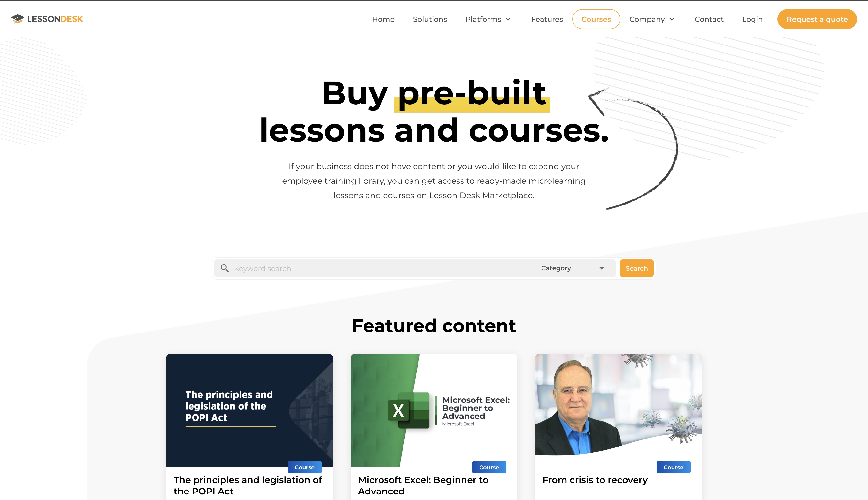Click the Login link
The height and width of the screenshot is (500, 868).
pos(752,19)
